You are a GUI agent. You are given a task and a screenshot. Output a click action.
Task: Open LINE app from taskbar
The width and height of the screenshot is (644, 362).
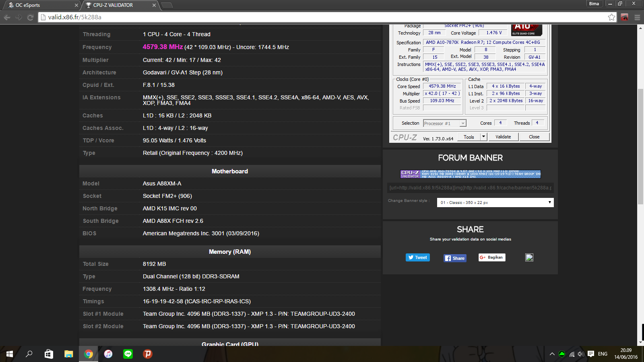pos(128,354)
